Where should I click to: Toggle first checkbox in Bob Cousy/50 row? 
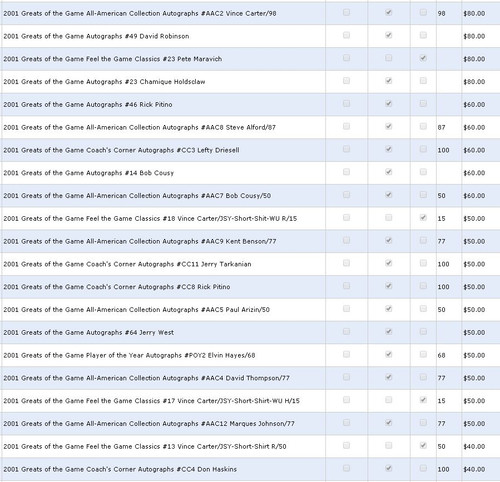346,195
